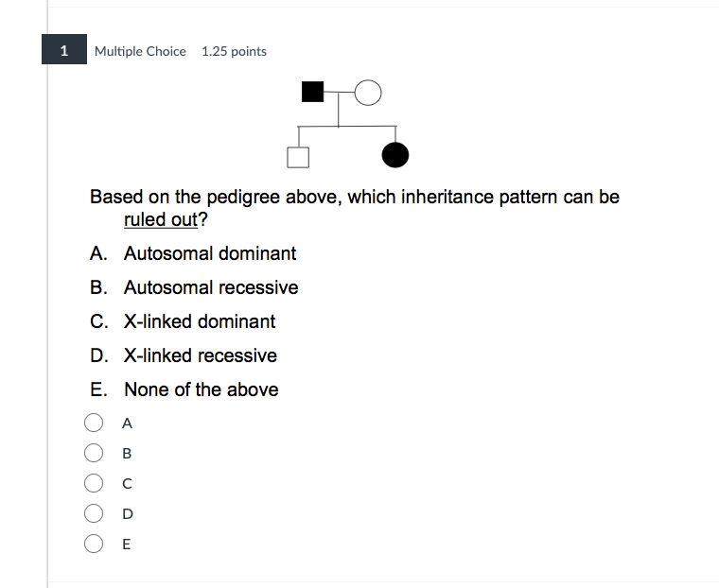Image resolution: width=719 pixels, height=588 pixels.
Task: Click the question number 1 badge
Action: click(63, 51)
